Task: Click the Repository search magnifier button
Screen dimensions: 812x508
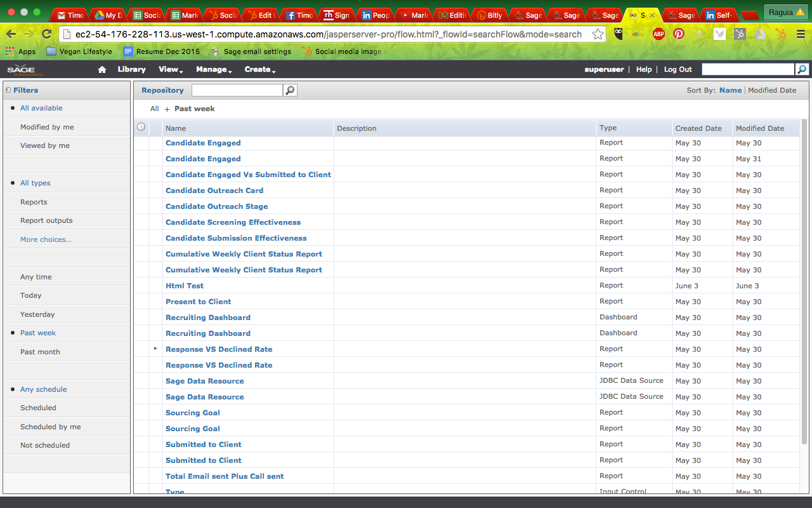Action: pyautogui.click(x=290, y=91)
